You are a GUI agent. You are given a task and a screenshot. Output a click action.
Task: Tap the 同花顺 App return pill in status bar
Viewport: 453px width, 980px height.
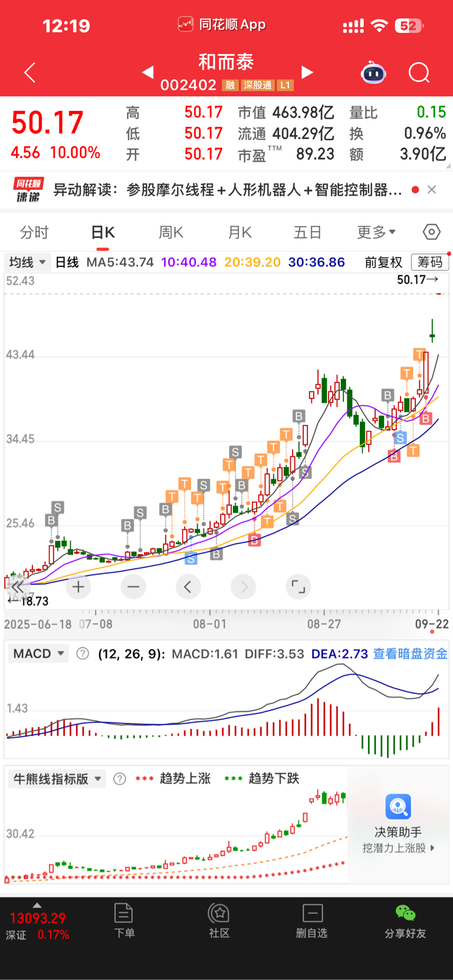point(222,25)
